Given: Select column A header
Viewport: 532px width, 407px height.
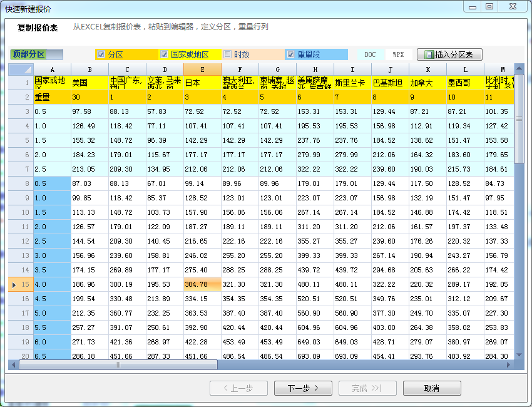Looking at the screenshot, I should click(x=52, y=69).
